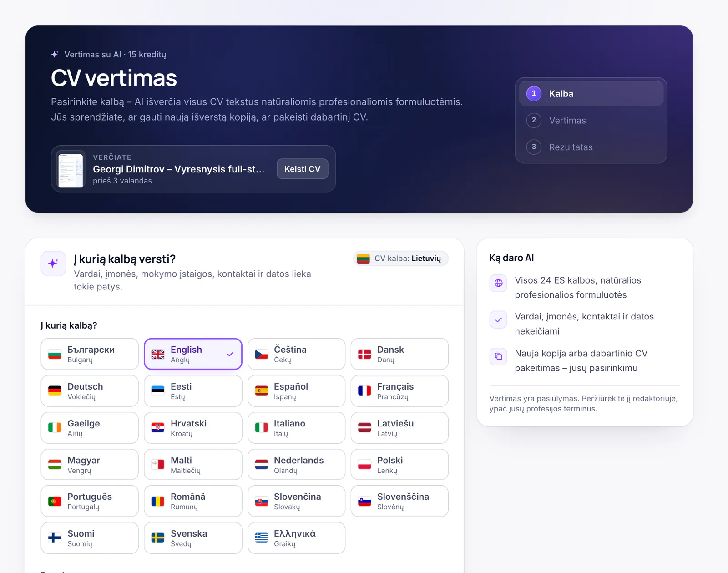Select the English language card
The image size is (728, 573).
[193, 354]
